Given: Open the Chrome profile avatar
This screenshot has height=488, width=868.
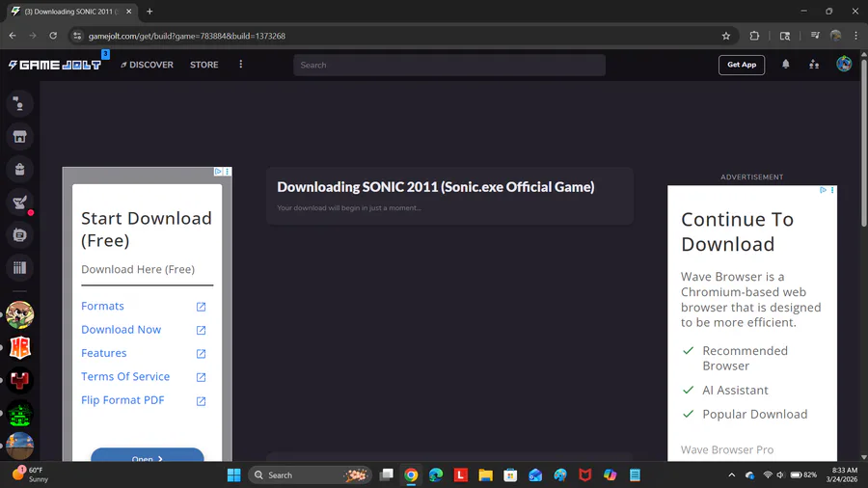Looking at the screenshot, I should tap(836, 36).
